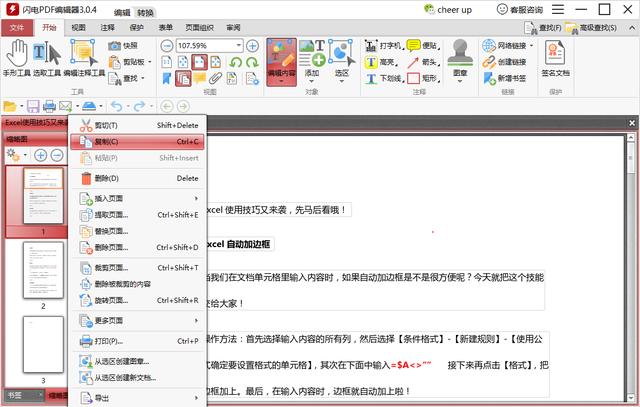Image resolution: width=640 pixels, height=407 pixels.
Task: Expand the 查找 find dropdown in tools group
Action: pyautogui.click(x=143, y=78)
